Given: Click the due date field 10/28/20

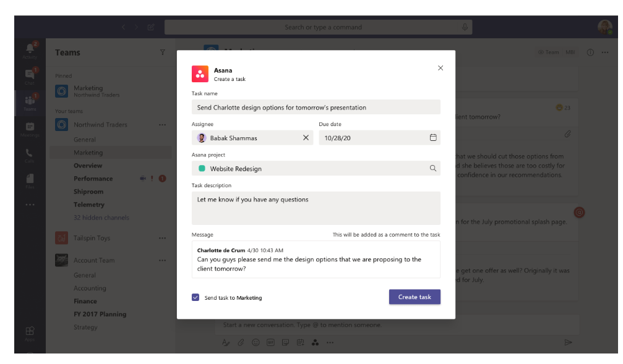Looking at the screenshot, I should click(379, 138).
